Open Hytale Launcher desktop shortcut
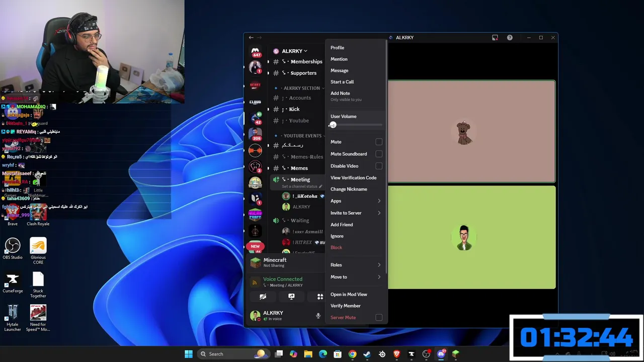 click(x=13, y=319)
